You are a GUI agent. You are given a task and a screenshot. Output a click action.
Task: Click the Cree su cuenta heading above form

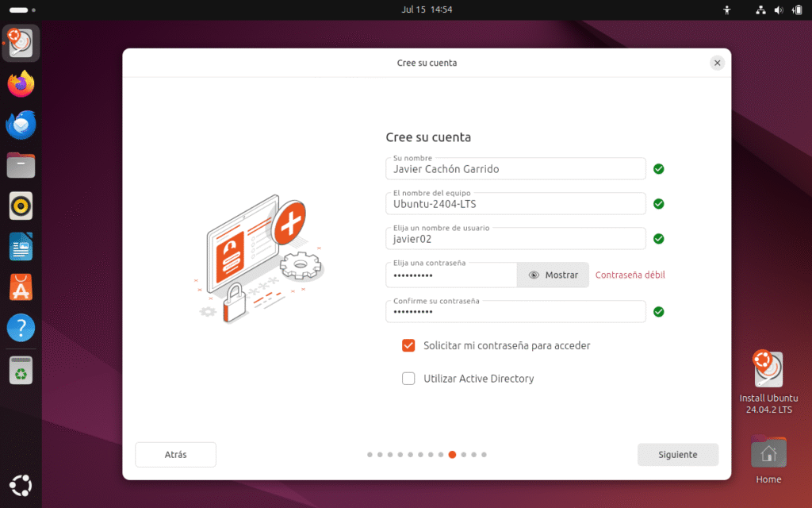tap(428, 137)
